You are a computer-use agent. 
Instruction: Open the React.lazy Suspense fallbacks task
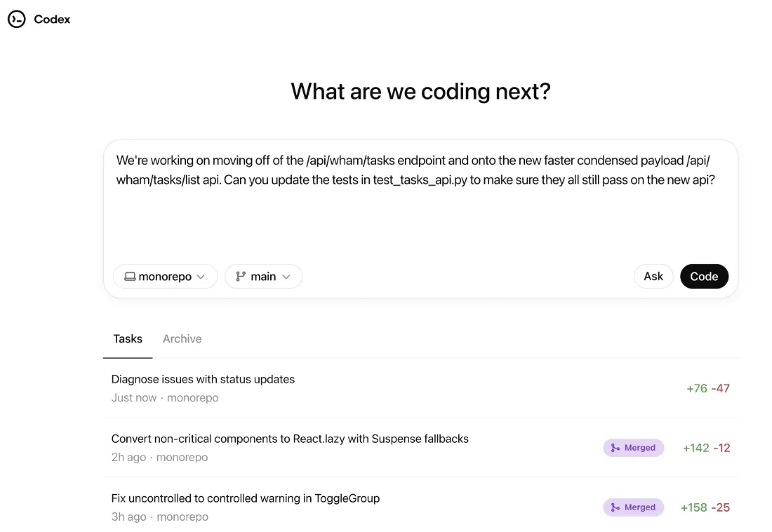click(290, 438)
